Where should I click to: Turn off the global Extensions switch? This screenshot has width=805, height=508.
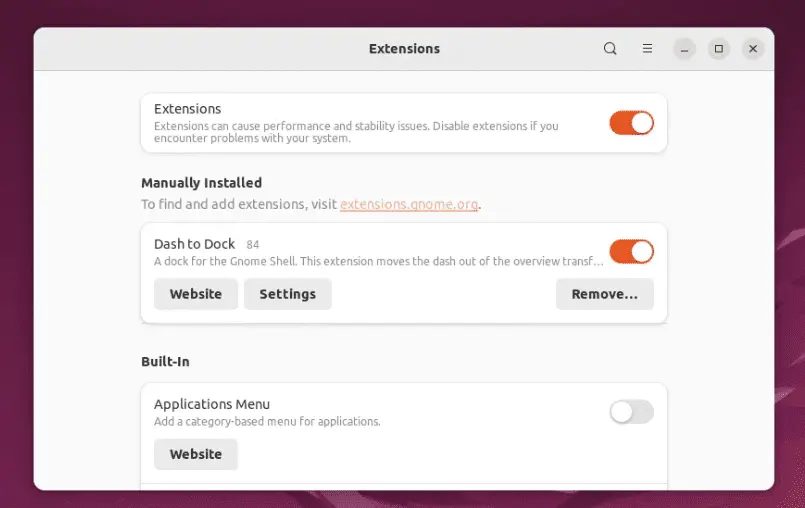(x=631, y=123)
